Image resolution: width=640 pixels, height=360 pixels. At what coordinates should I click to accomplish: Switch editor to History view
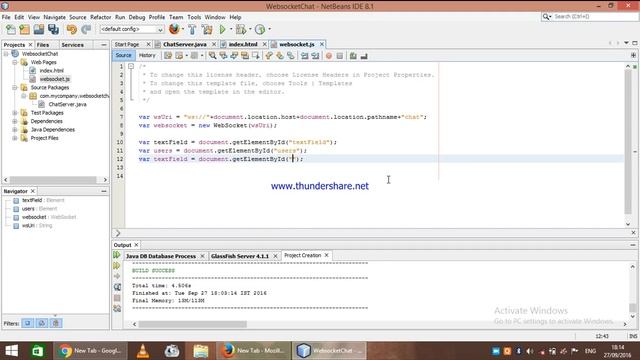click(147, 55)
